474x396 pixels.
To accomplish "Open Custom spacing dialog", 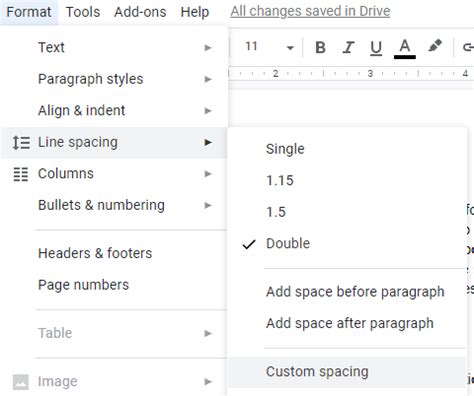I will tap(347, 372).
